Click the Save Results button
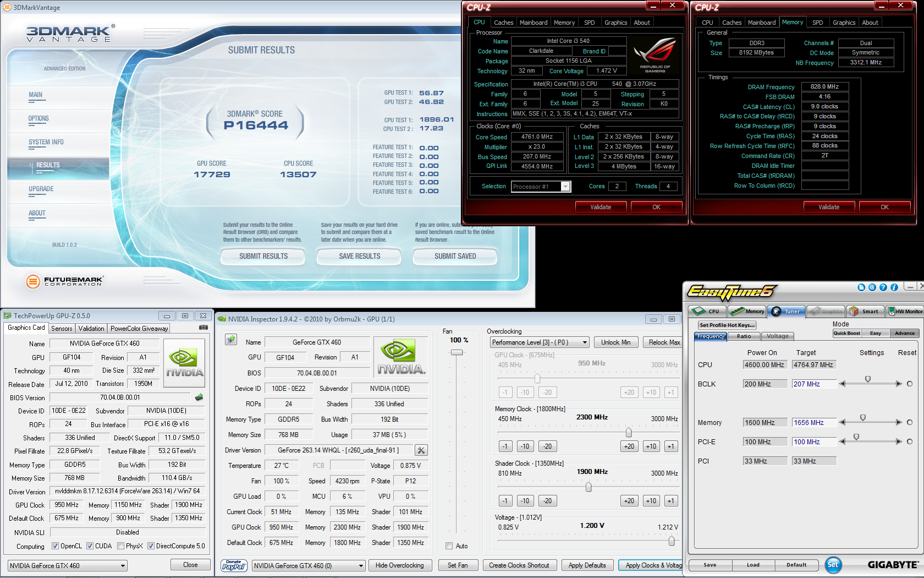 (x=360, y=256)
